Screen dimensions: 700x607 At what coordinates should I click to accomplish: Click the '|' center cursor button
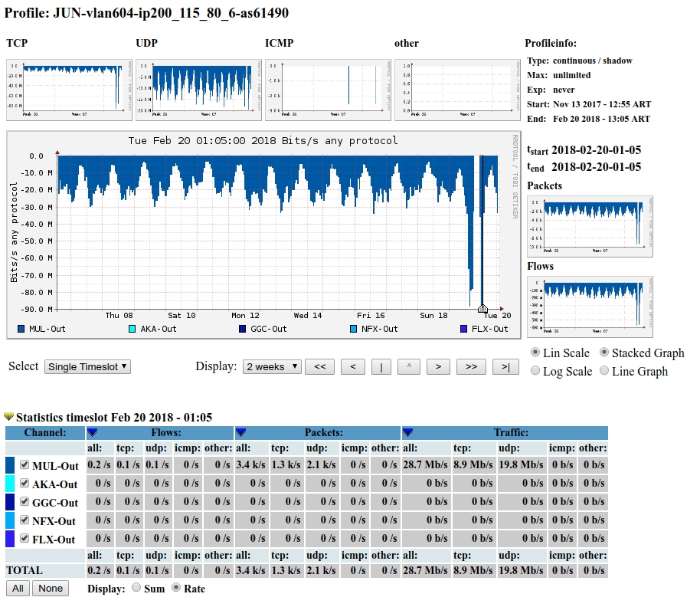click(x=381, y=367)
